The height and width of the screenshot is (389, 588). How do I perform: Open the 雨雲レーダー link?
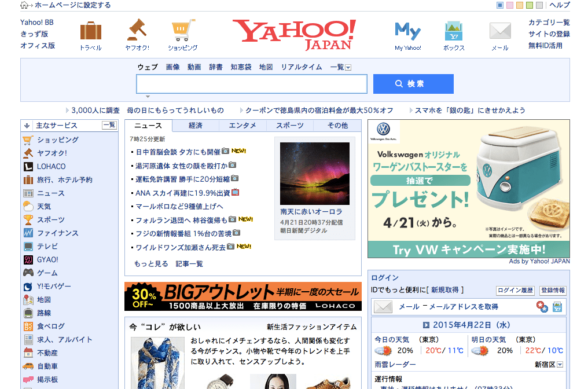click(395, 364)
